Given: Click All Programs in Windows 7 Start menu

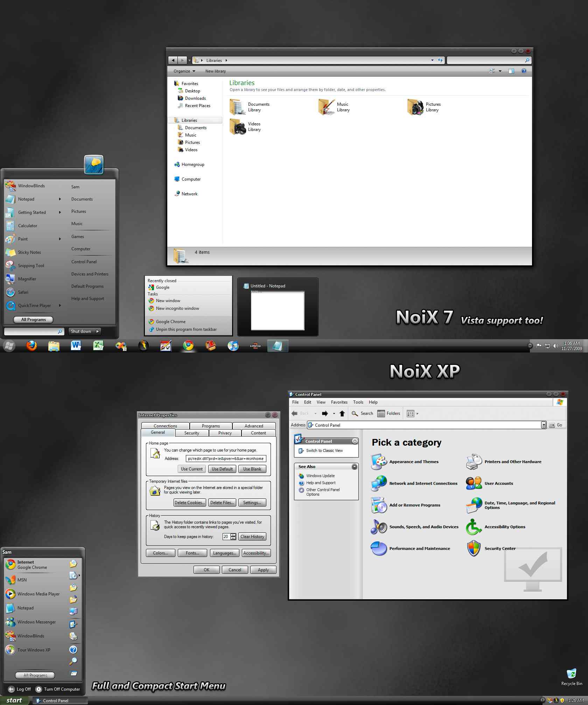Looking at the screenshot, I should pos(33,320).
